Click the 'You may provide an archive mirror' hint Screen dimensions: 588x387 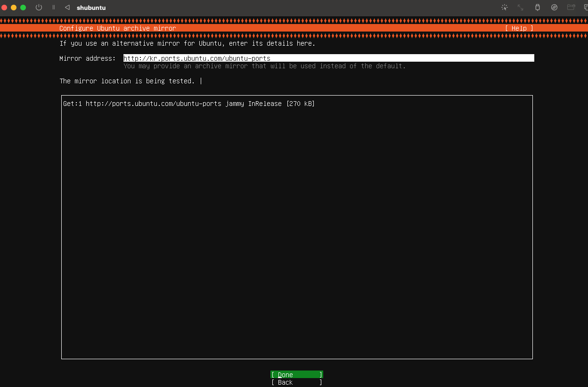[x=265, y=66]
